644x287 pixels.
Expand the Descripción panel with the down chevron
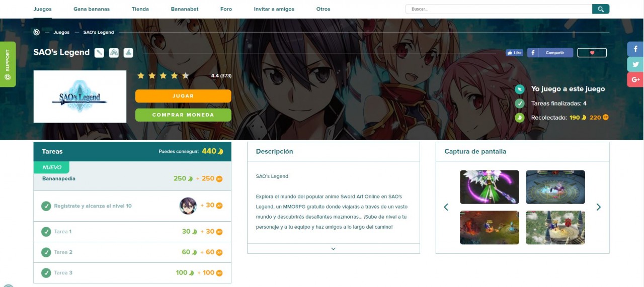pyautogui.click(x=333, y=248)
